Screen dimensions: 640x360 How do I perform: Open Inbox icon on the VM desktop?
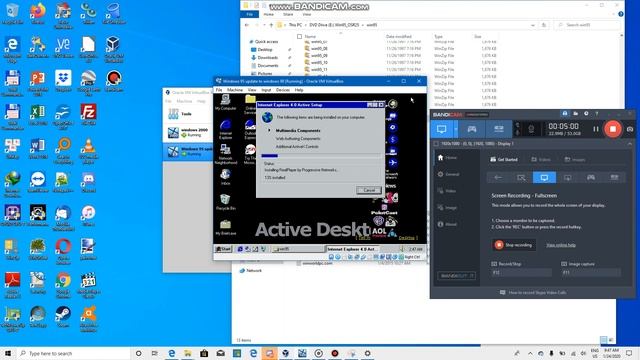point(225,178)
